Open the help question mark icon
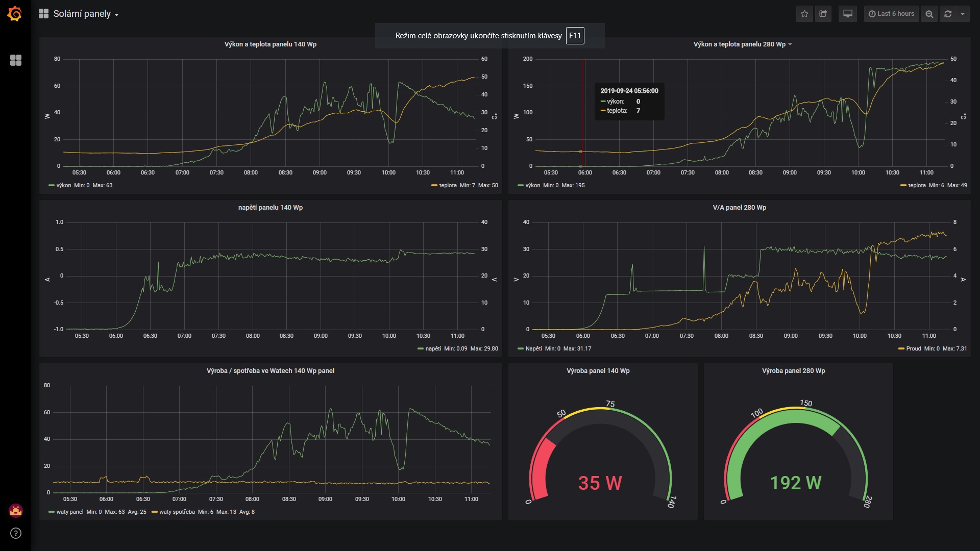Screen dimensions: 980x551 pyautogui.click(x=16, y=533)
